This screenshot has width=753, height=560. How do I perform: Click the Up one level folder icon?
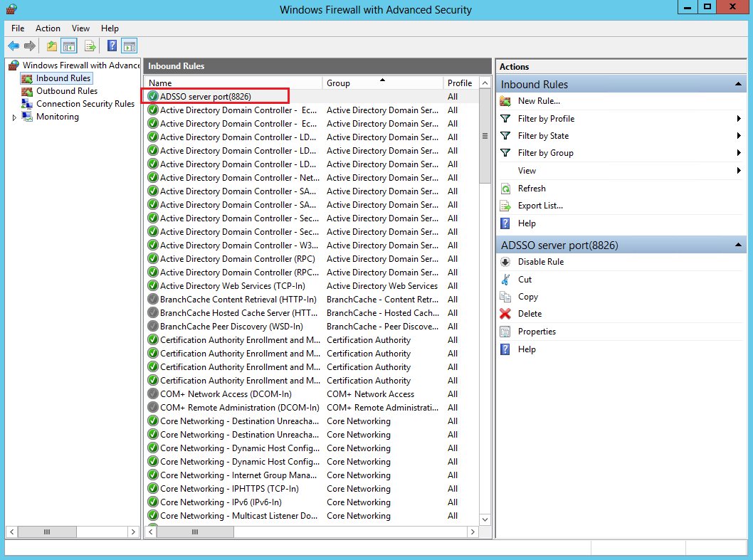pyautogui.click(x=52, y=46)
